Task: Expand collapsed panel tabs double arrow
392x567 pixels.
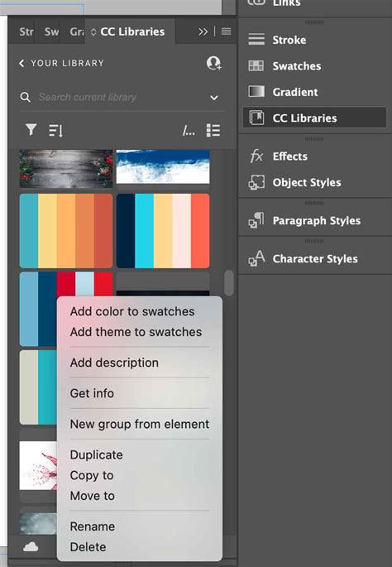Action: 203,31
